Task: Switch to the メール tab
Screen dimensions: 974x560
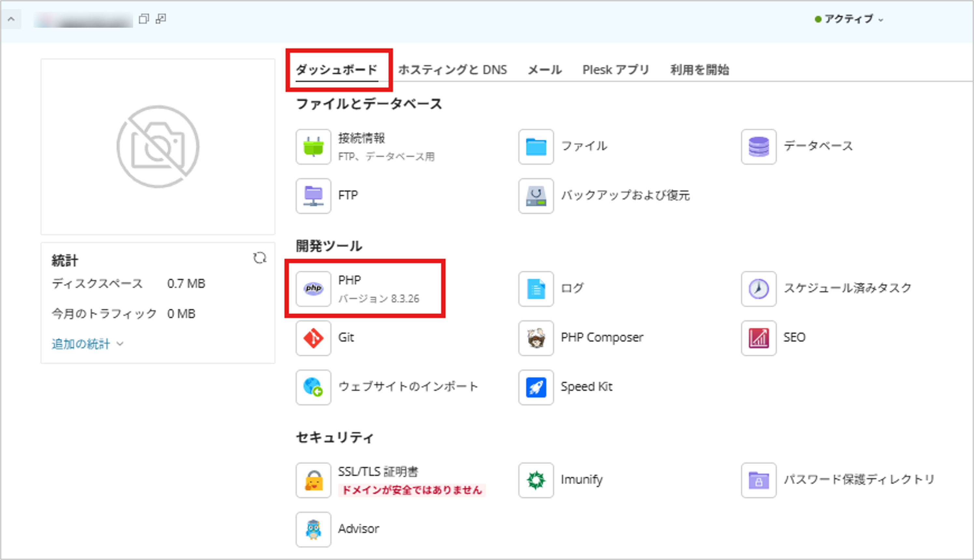Action: click(544, 70)
